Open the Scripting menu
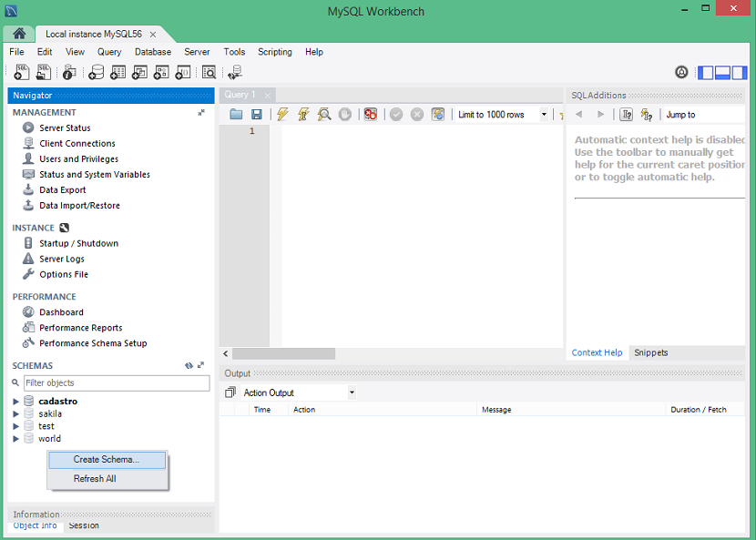 coord(275,52)
